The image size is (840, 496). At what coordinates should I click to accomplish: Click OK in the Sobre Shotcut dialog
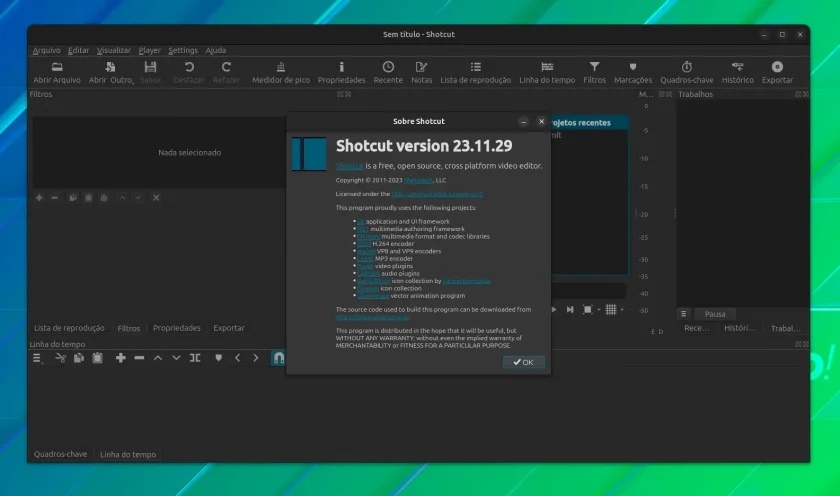click(523, 362)
